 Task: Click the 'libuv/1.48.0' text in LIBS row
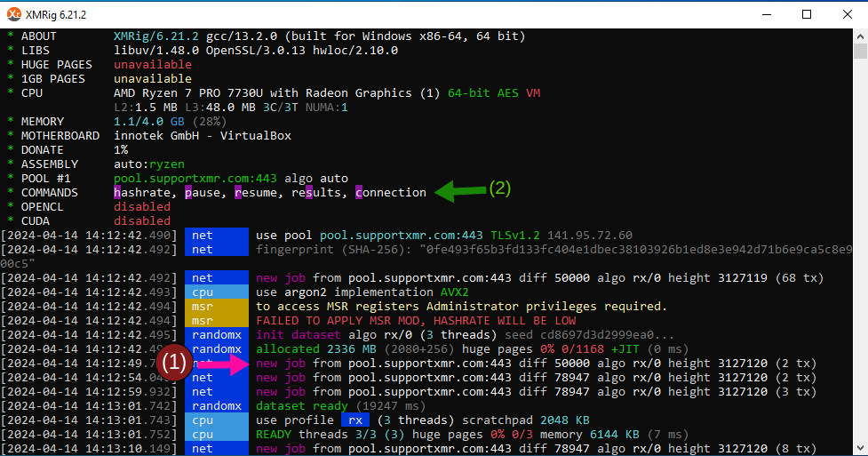point(156,51)
